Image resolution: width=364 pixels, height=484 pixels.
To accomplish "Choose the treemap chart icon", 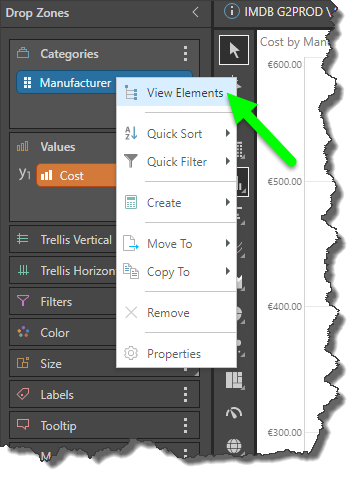I will [x=234, y=380].
